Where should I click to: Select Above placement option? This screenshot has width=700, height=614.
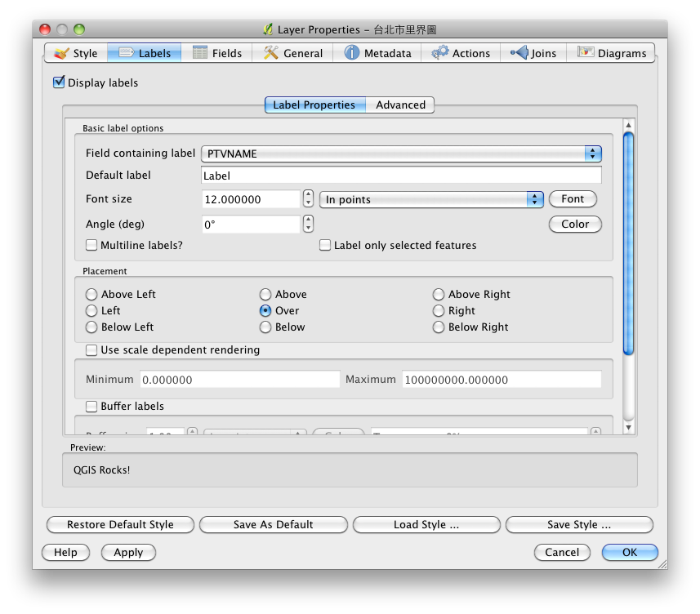click(x=265, y=294)
